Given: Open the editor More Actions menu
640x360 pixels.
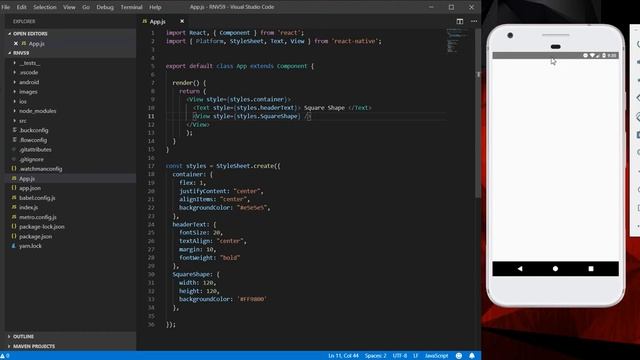Looking at the screenshot, I should [x=473, y=21].
